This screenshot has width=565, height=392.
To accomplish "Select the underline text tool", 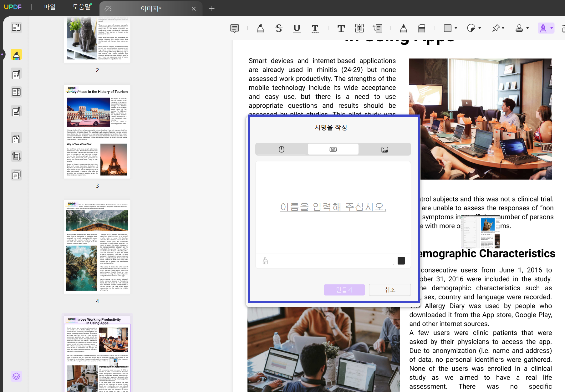I will coord(297,28).
